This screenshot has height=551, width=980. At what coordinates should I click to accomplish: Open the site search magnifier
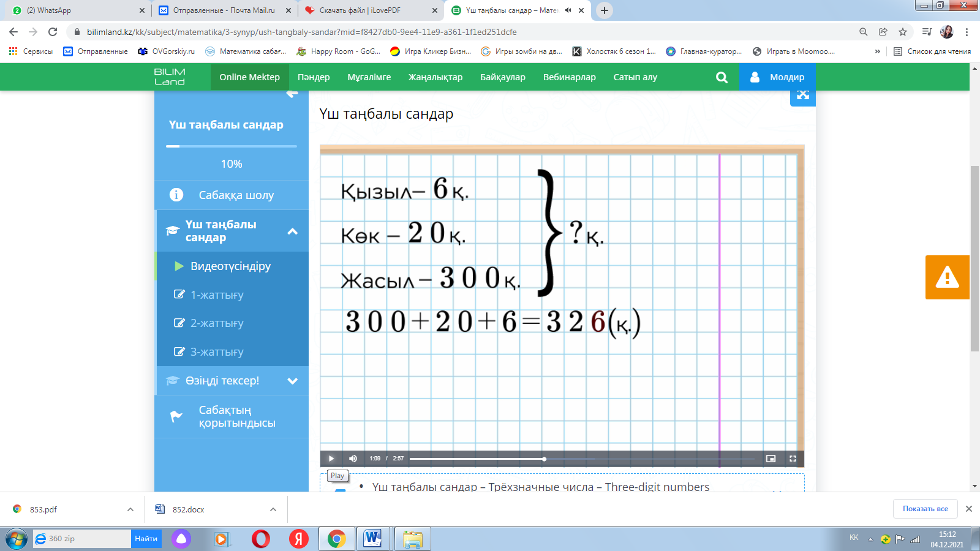click(x=722, y=77)
